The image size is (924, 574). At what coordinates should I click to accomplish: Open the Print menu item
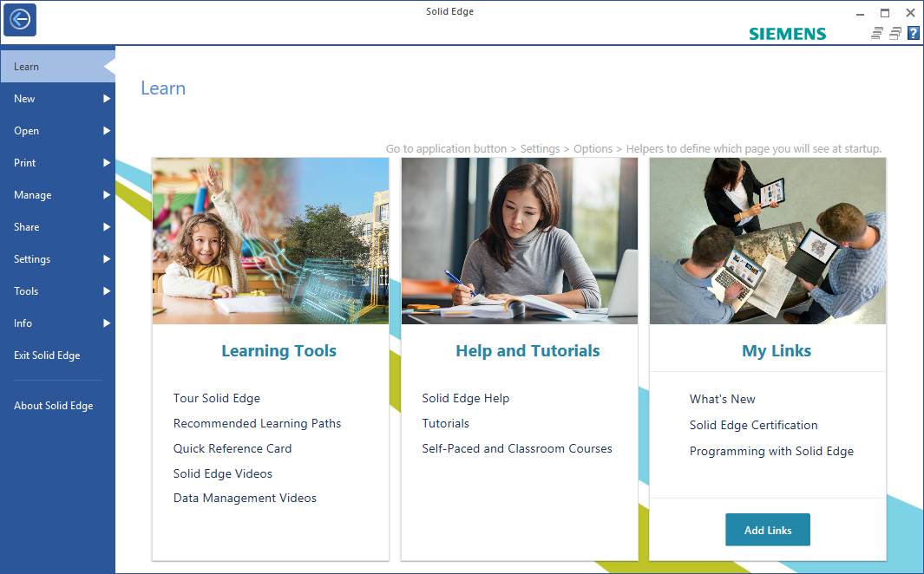click(x=25, y=163)
